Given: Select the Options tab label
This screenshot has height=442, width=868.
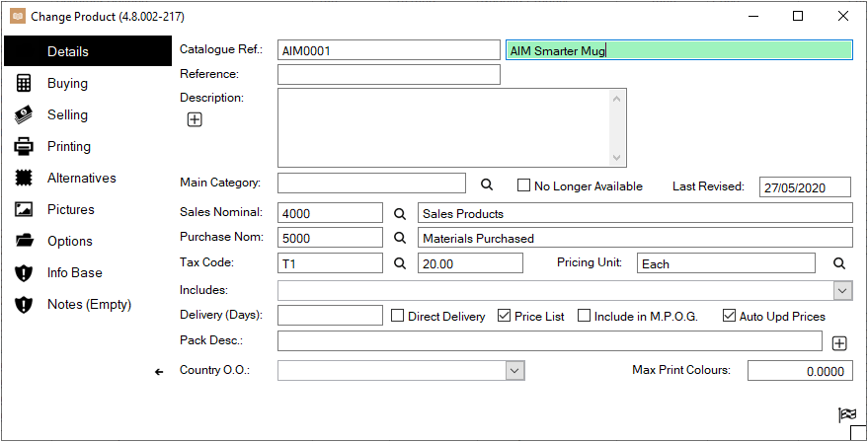Looking at the screenshot, I should click(x=70, y=241).
